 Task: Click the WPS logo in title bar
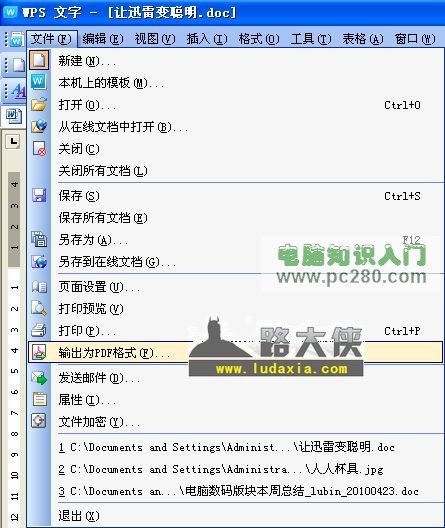(10, 12)
